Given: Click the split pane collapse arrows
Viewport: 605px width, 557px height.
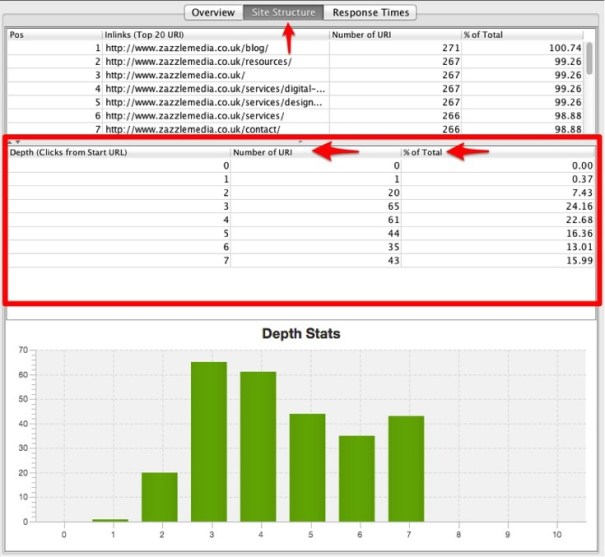Looking at the screenshot, I should [15, 141].
